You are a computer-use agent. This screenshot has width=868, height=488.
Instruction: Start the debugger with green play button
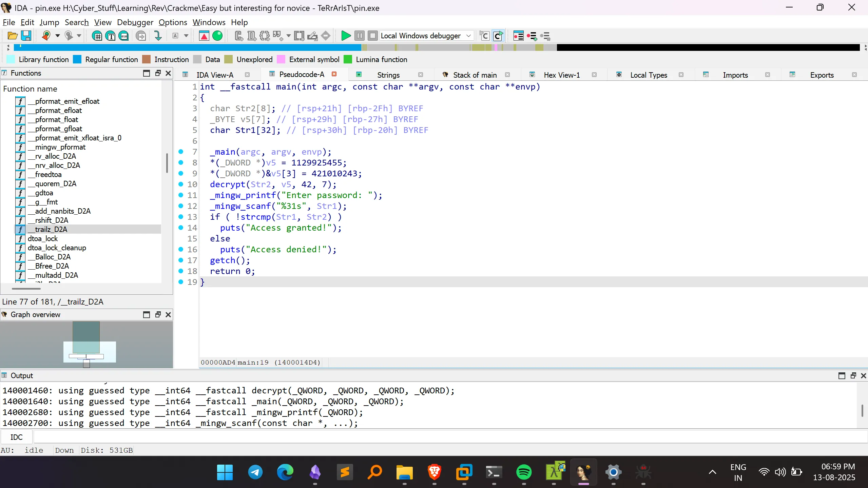coord(346,36)
